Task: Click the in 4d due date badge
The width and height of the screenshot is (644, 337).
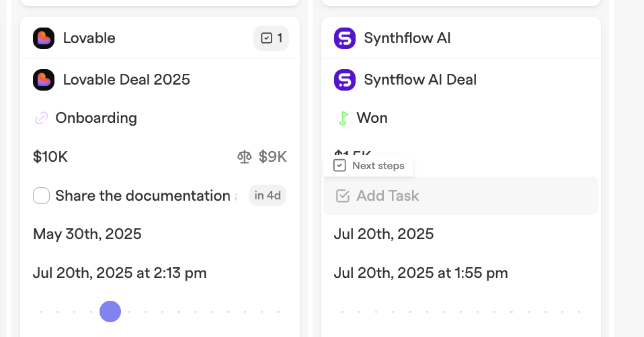Action: pyautogui.click(x=268, y=195)
